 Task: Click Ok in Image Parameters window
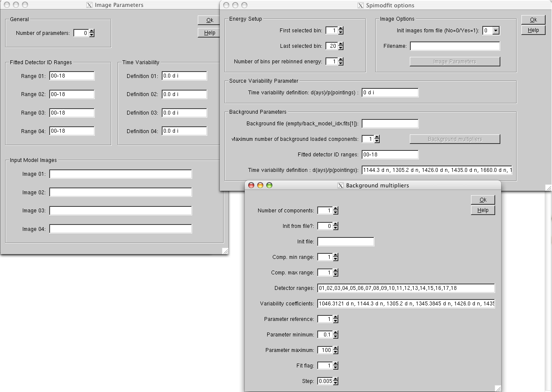210,20
